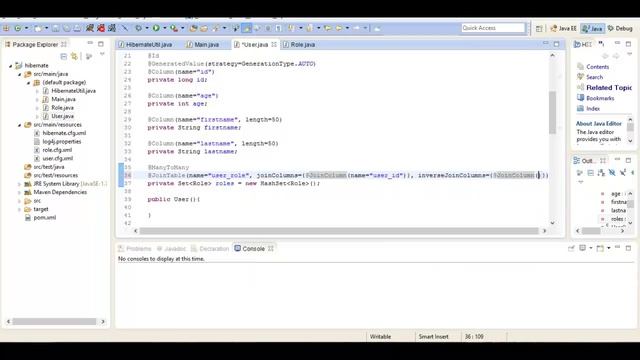Image resolution: width=640 pixels, height=360 pixels.
Task: Open the Declaration tab
Action: click(210, 249)
